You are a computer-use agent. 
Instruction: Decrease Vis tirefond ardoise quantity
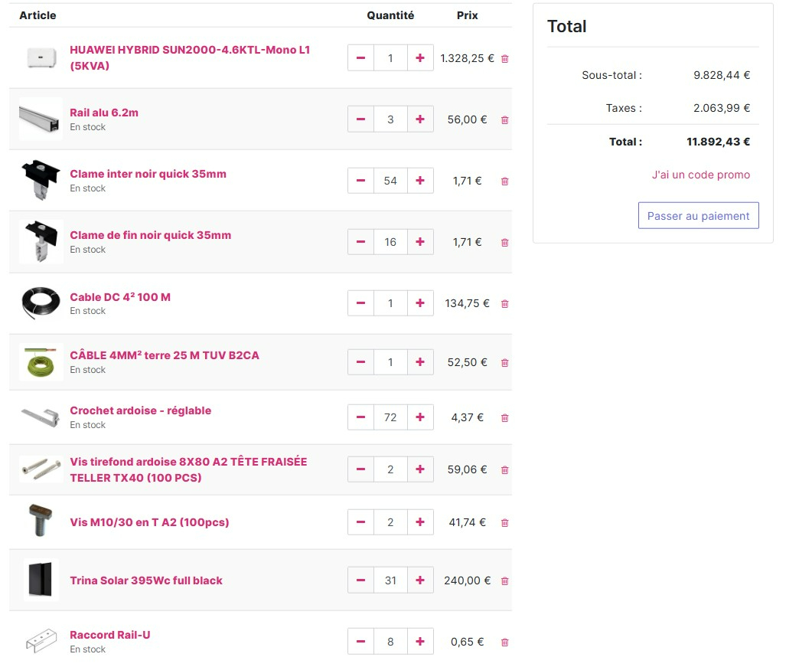[x=361, y=469]
